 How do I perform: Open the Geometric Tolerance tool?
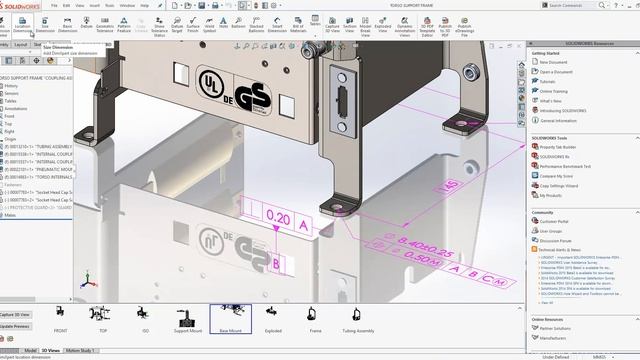[x=105, y=25]
